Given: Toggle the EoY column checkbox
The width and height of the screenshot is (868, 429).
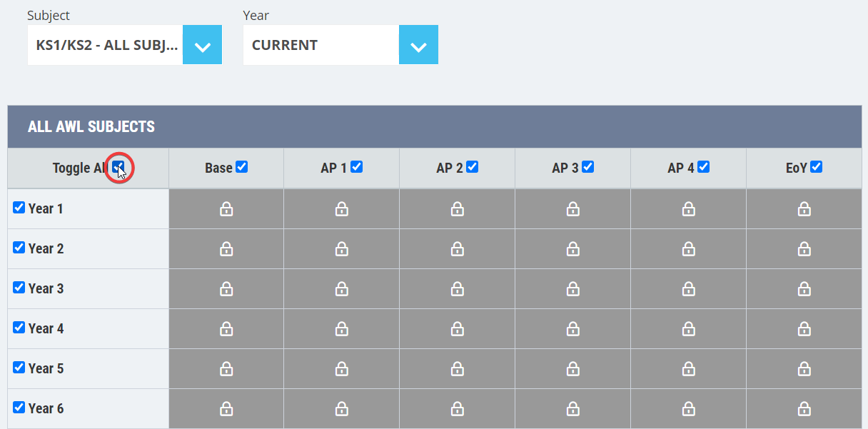Looking at the screenshot, I should coord(817,166).
